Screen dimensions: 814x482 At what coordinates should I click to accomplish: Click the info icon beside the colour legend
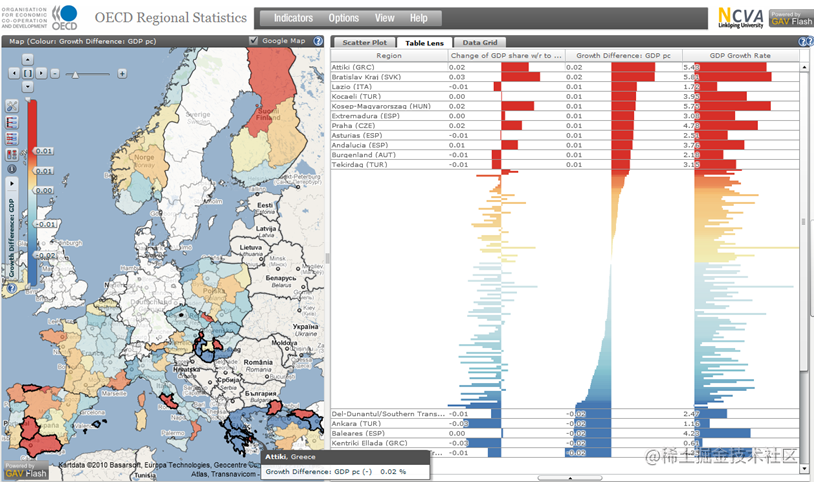click(x=11, y=169)
